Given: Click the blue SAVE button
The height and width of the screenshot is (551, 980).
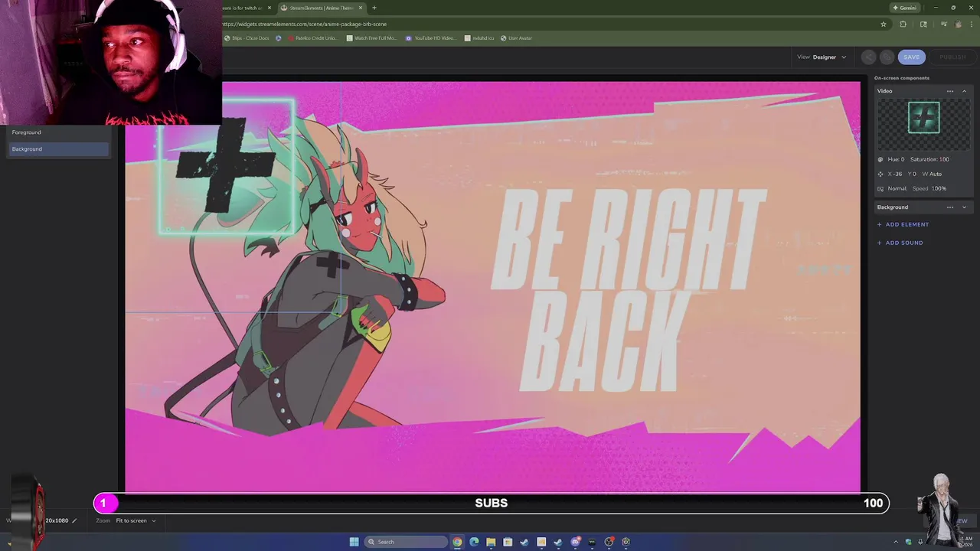Looking at the screenshot, I should 911,57.
